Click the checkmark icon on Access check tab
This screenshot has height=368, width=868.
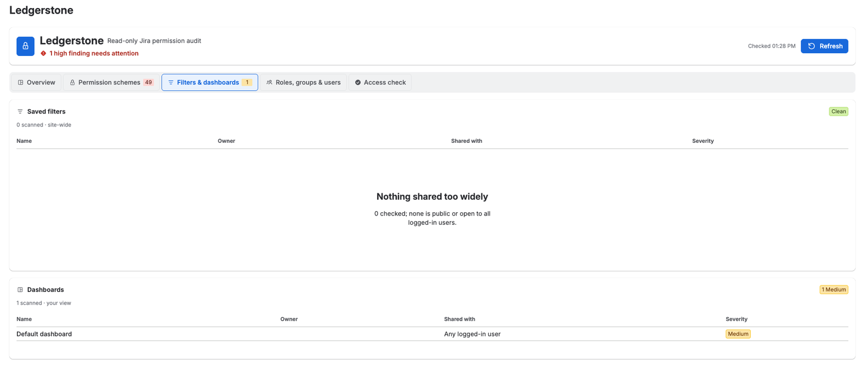pos(358,83)
